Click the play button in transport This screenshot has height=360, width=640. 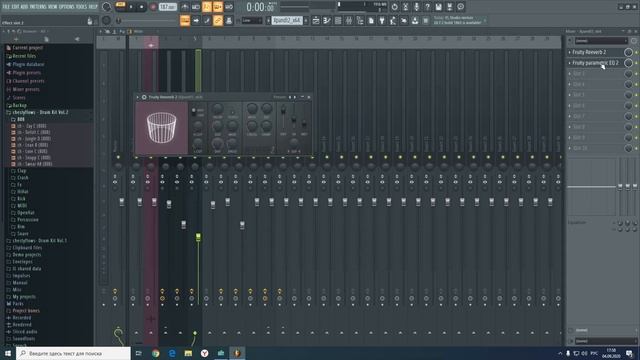131,7
